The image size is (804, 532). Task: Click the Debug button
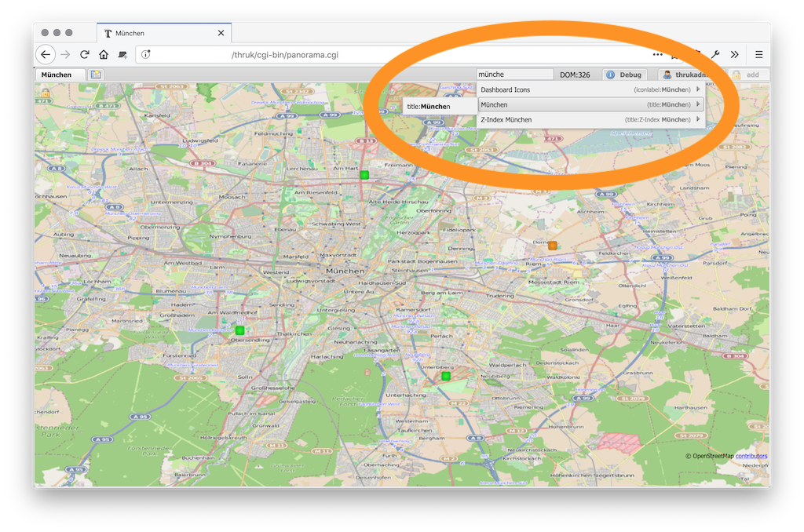tap(624, 75)
